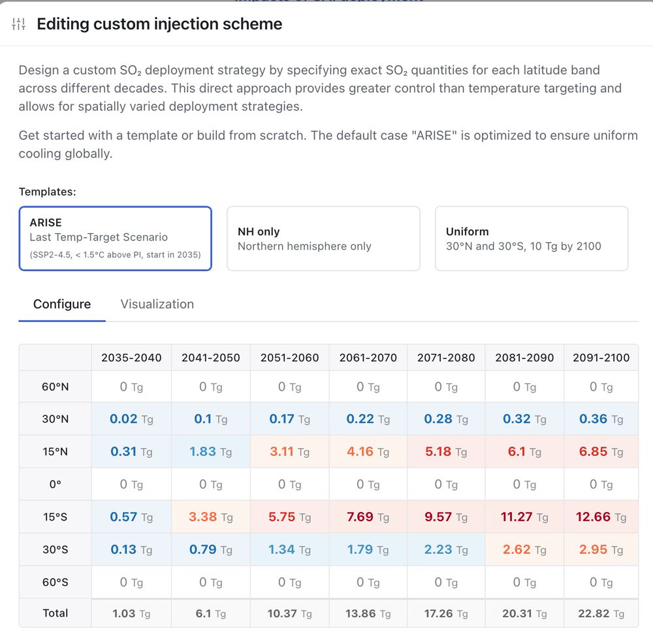The width and height of the screenshot is (653, 644).
Task: Click the sliders icon beside the dialog title
Action: point(19,24)
